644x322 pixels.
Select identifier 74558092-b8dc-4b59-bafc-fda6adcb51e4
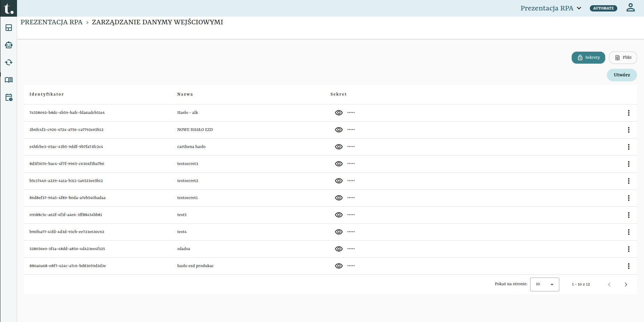click(x=67, y=113)
